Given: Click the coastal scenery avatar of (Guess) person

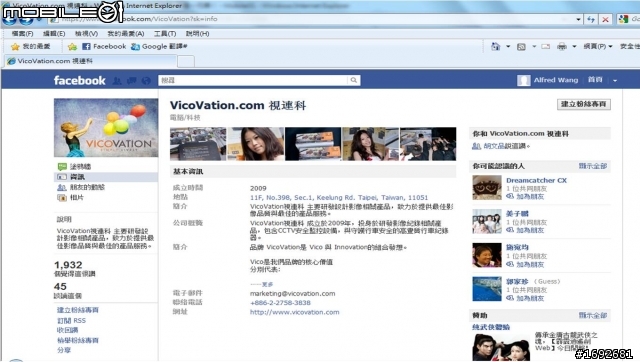Looking at the screenshot, I should coord(487,289).
